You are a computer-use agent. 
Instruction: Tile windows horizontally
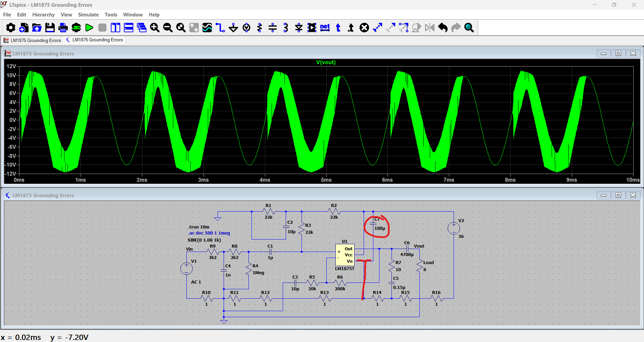pyautogui.click(x=129, y=28)
